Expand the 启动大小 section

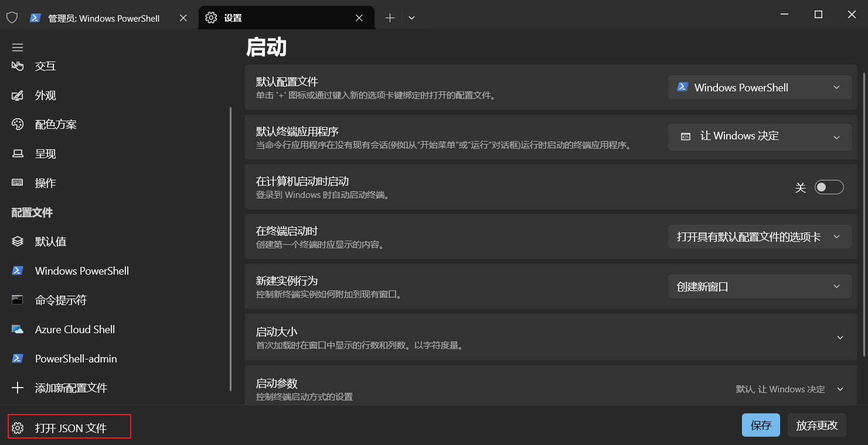551,337
